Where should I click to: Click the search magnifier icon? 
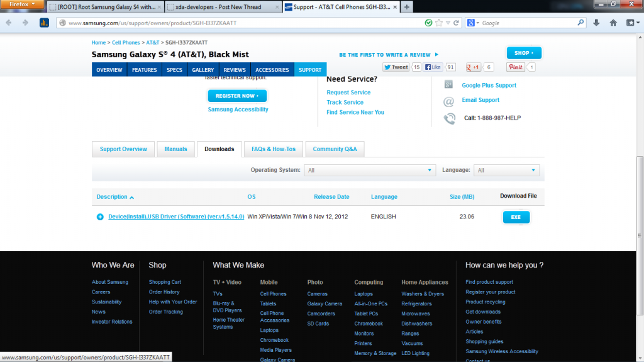point(580,23)
